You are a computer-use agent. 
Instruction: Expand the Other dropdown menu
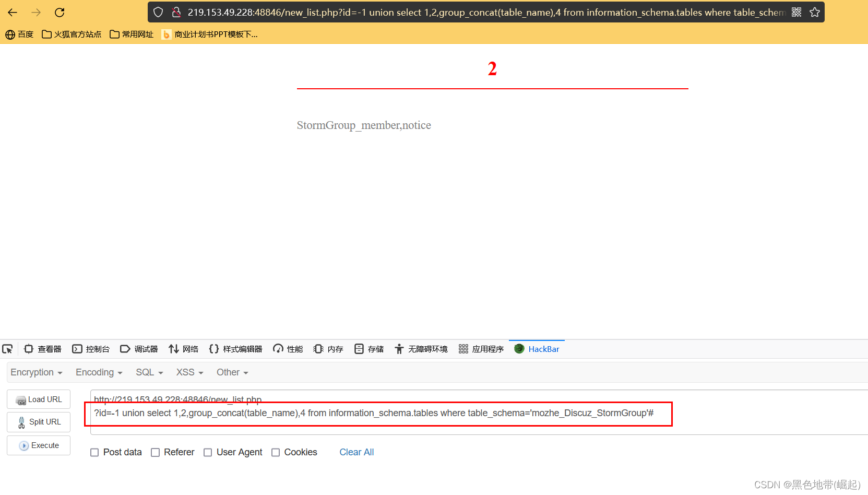point(232,372)
